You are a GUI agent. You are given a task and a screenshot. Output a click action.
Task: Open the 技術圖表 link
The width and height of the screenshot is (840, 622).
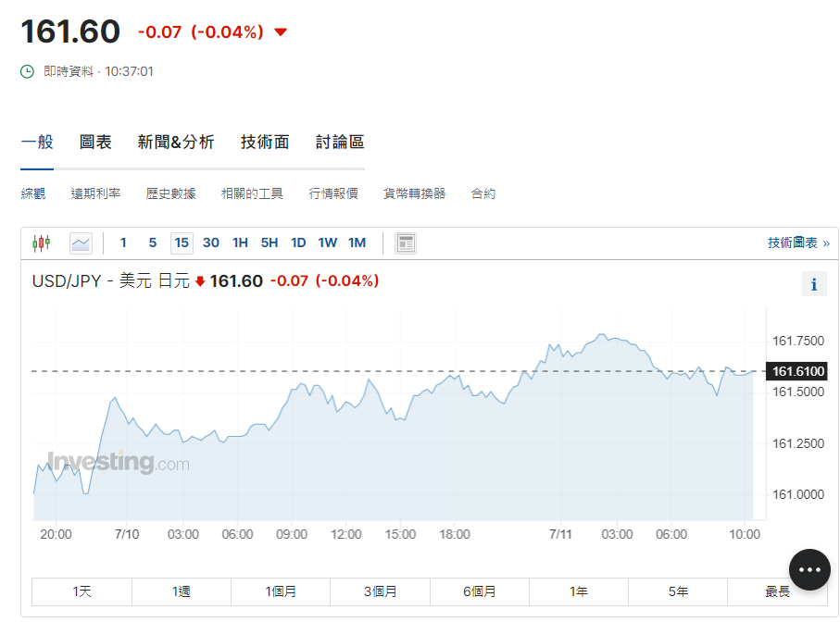[797, 243]
